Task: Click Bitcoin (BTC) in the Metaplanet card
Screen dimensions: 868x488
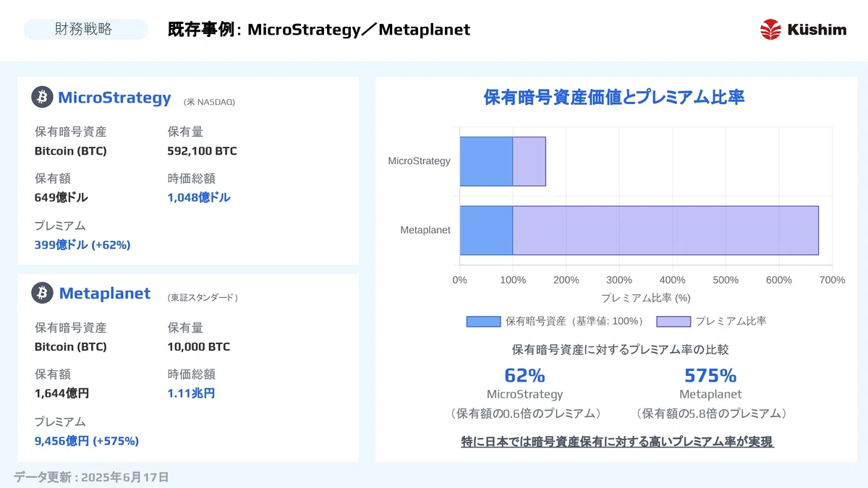Action: coord(71,346)
